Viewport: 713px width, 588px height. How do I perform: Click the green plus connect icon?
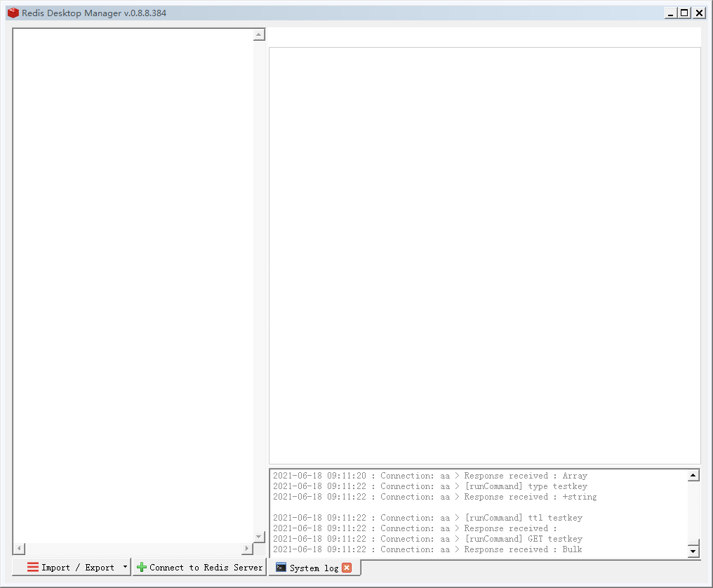click(142, 567)
